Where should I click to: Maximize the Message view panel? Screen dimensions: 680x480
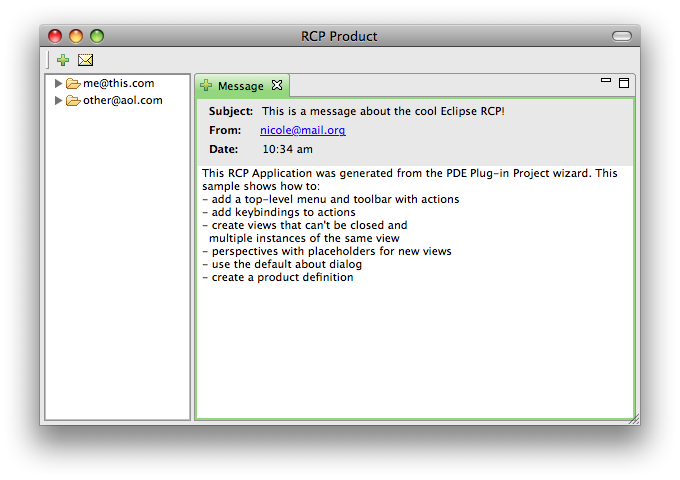tap(624, 83)
